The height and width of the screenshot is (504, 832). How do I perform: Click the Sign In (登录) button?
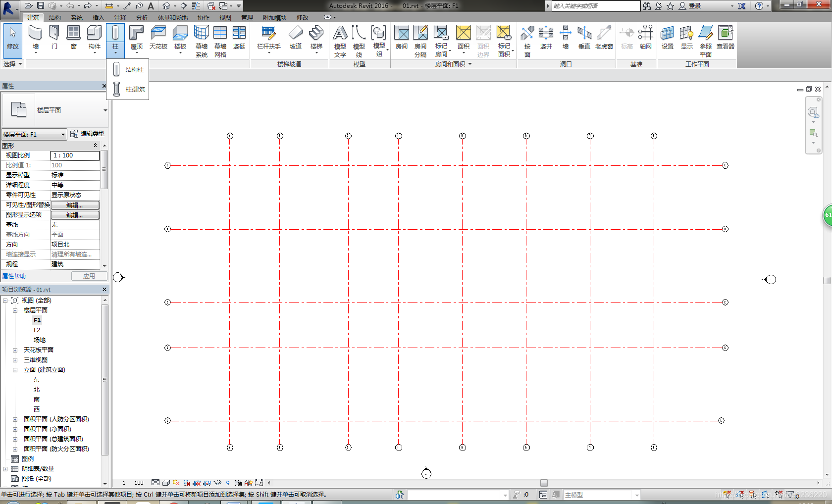(690, 6)
